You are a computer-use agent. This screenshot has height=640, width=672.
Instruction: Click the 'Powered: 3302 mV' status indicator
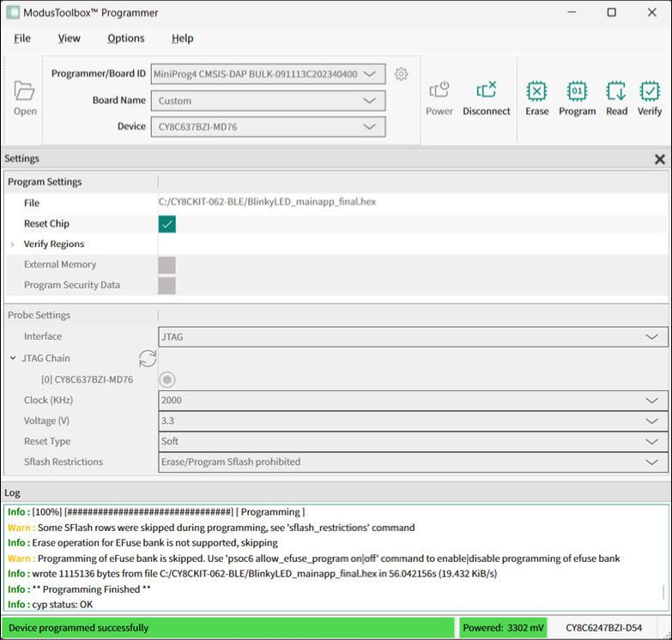coord(503,628)
